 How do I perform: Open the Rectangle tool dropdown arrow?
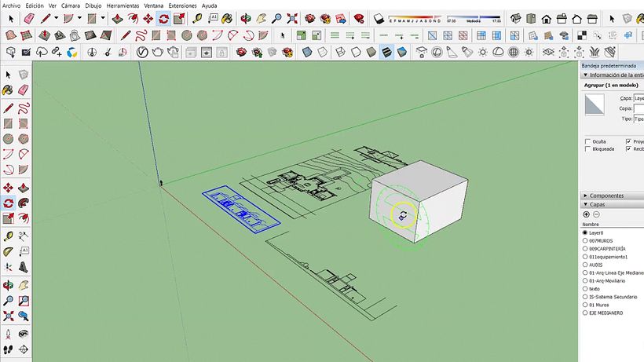pyautogui.click(x=103, y=19)
